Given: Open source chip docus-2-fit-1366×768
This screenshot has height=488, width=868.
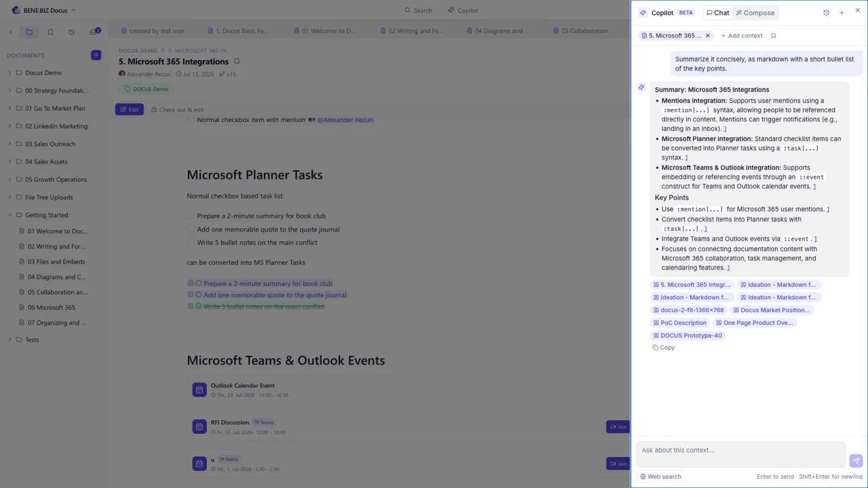Looking at the screenshot, I should click(x=688, y=310).
